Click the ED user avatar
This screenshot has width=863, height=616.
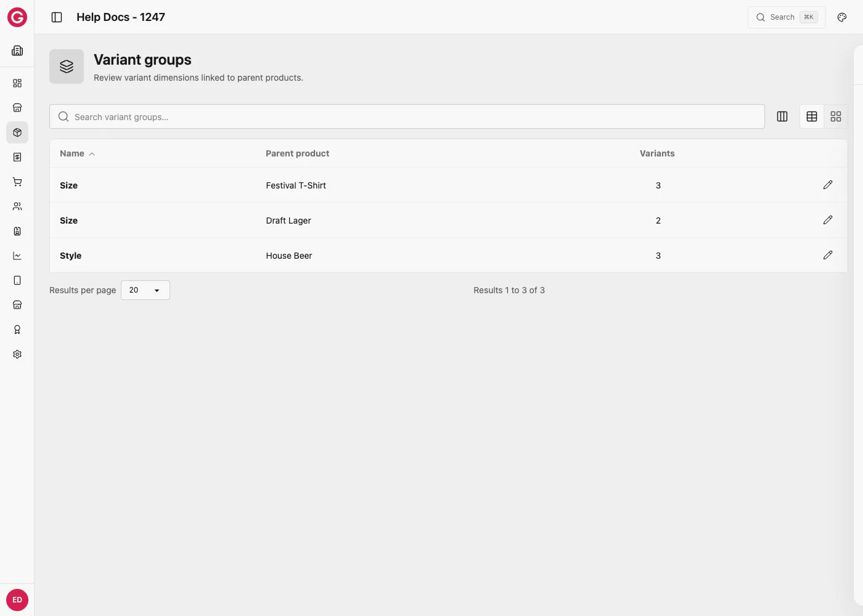[17, 600]
